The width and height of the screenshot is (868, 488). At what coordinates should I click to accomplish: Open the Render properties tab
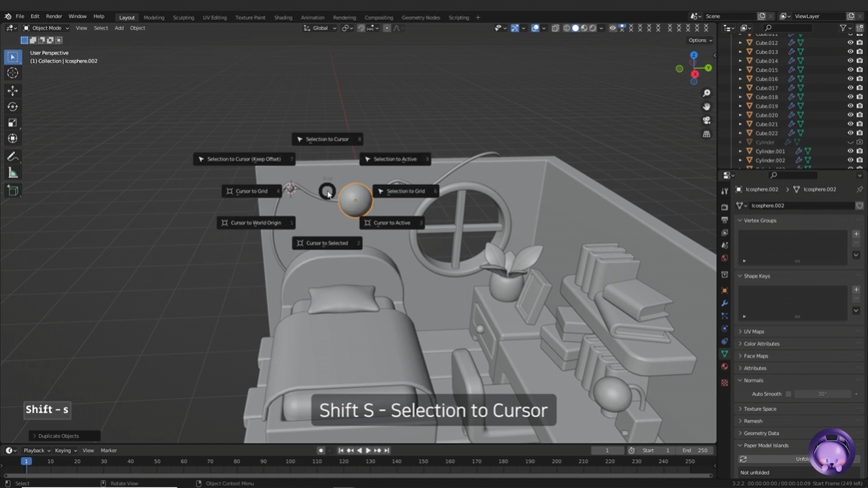point(724,207)
